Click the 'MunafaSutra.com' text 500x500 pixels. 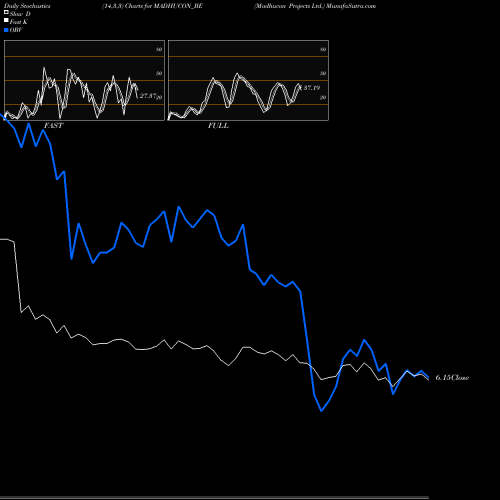click(x=351, y=6)
